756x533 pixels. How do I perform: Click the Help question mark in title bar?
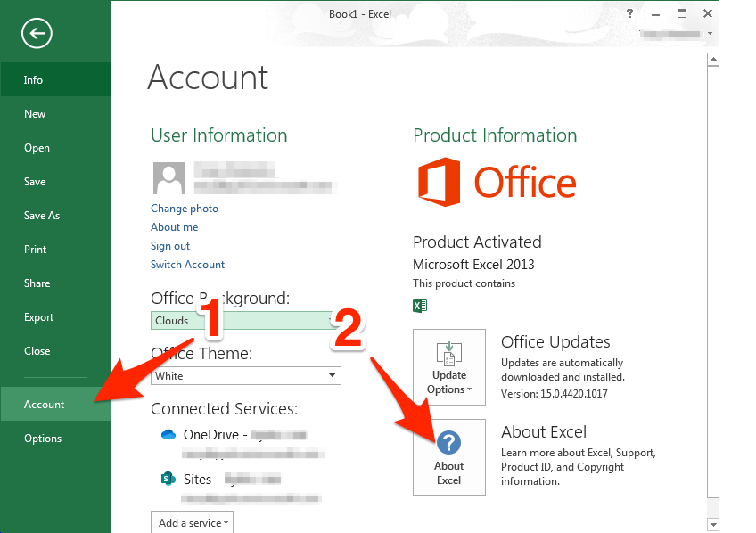coord(629,13)
